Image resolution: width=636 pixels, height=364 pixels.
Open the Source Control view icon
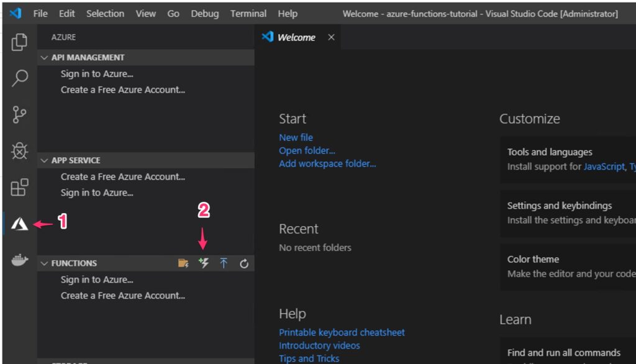click(x=19, y=115)
